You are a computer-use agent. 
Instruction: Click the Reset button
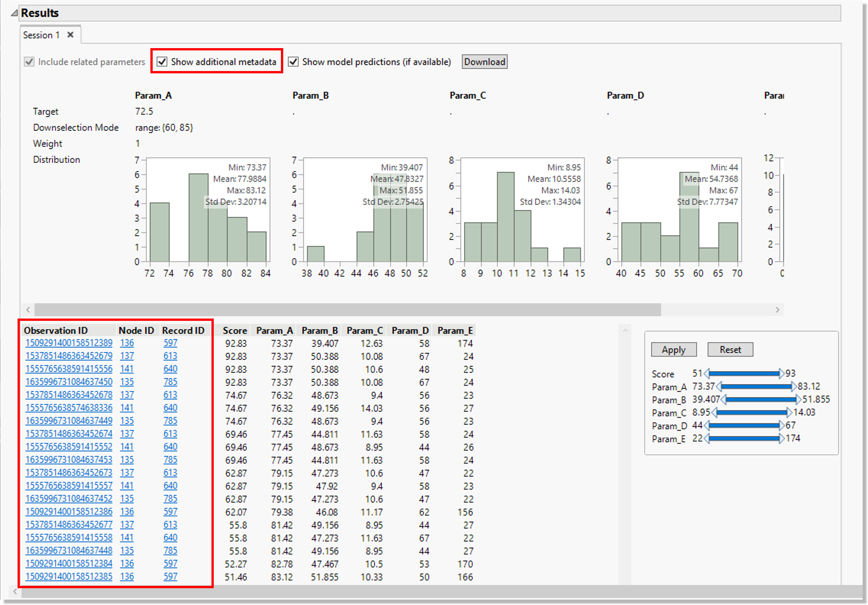click(730, 349)
